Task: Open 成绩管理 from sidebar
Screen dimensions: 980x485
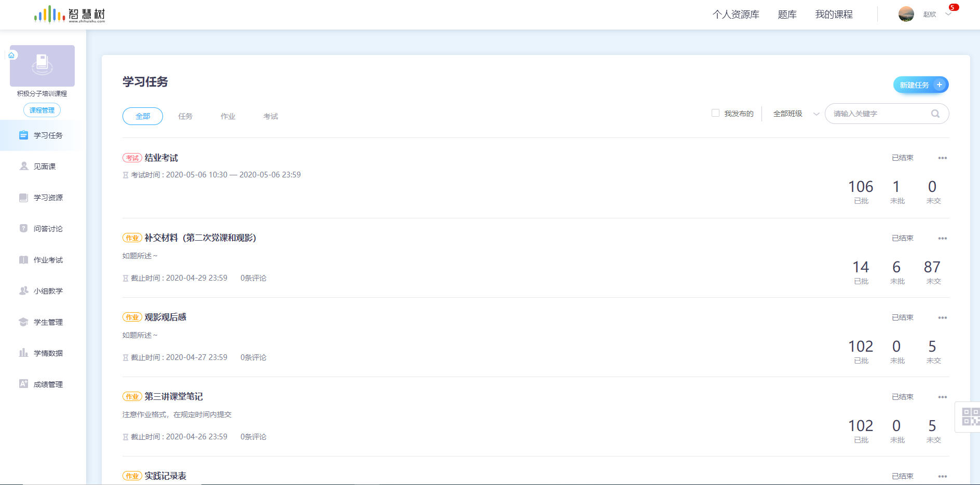Action: click(48, 384)
